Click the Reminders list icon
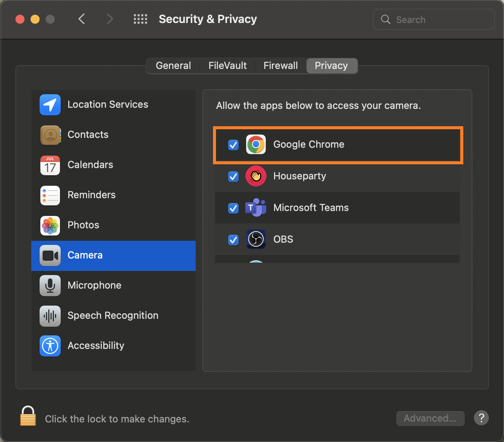The image size is (504, 442). [x=50, y=195]
